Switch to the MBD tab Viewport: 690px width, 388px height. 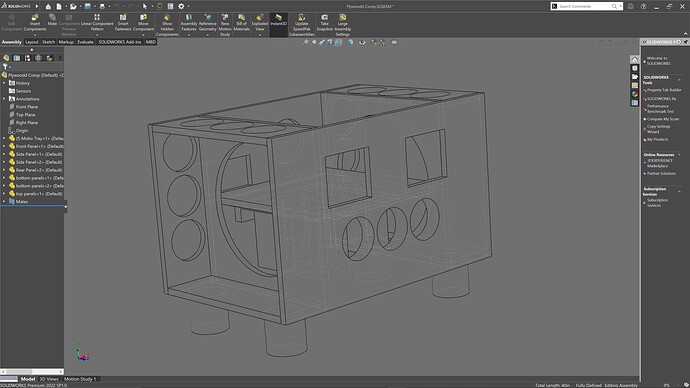point(150,42)
